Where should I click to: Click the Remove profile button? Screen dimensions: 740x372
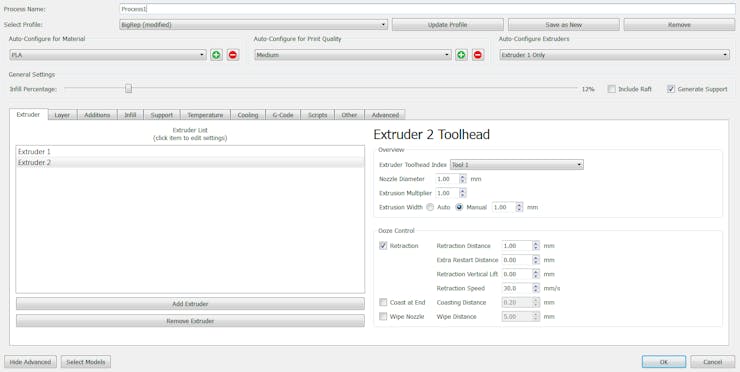679,25
